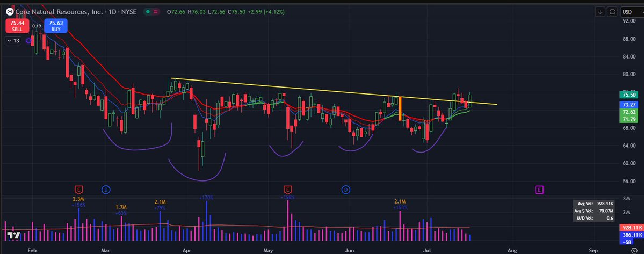
Task: Click the 1.7M +63% volume label
Action: point(121,210)
